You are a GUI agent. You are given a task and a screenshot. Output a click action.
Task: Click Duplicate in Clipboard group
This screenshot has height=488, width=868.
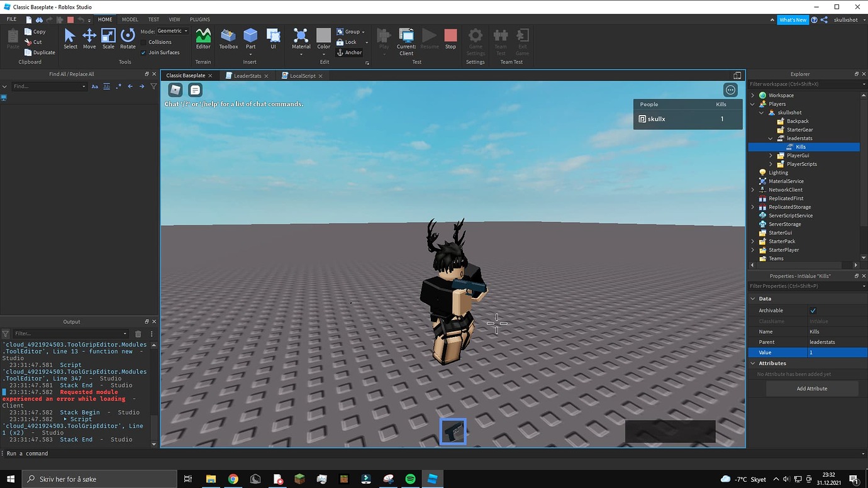40,53
